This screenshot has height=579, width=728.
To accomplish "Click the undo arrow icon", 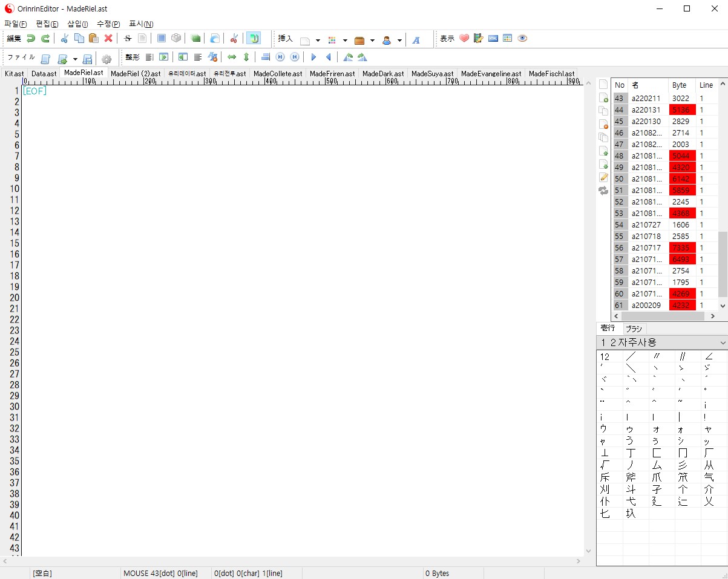I will pos(30,38).
